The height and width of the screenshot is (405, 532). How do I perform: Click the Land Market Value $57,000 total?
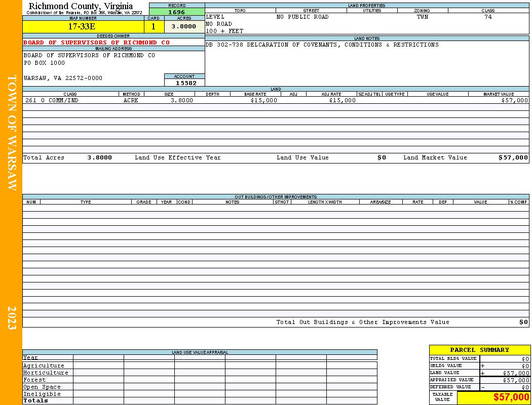pyautogui.click(x=513, y=157)
